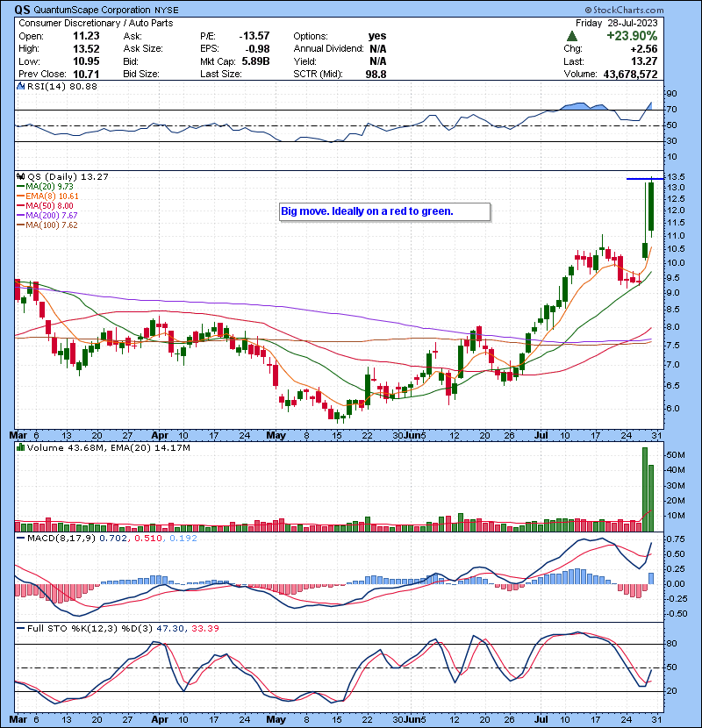Click the Last Size label

[x=220, y=74]
